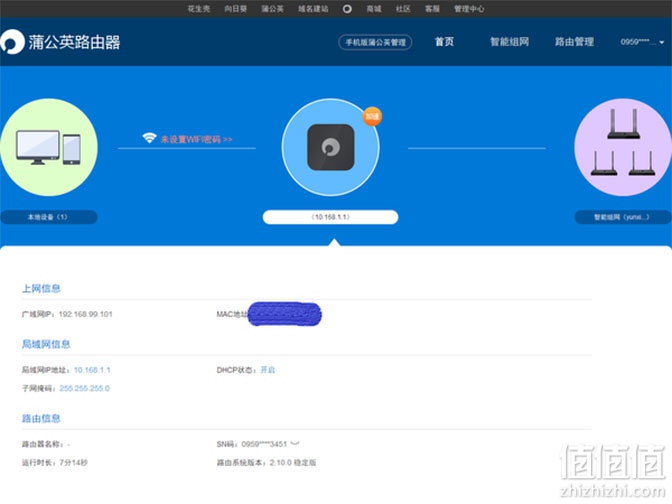672x504 pixels.
Task: Open 商城 in top bar
Action: pos(374,9)
